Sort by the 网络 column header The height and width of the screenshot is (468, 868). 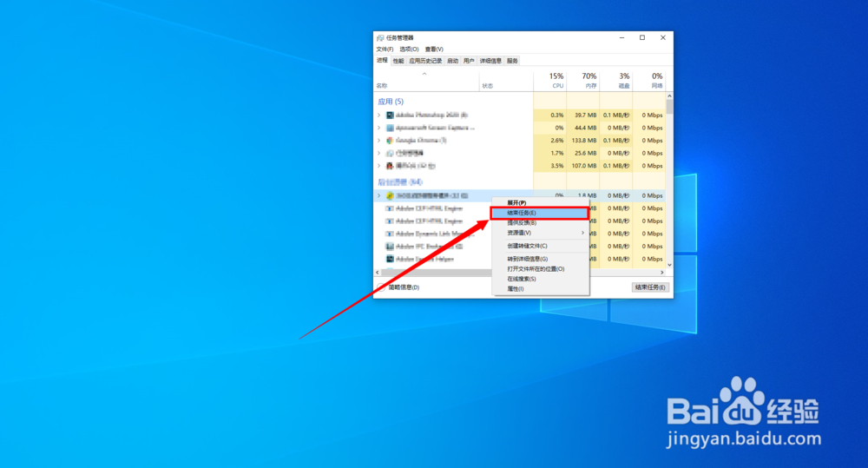pos(648,81)
